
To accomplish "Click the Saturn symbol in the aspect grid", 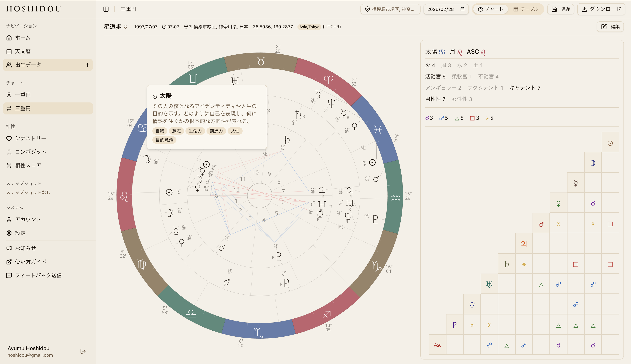I will click(506, 264).
